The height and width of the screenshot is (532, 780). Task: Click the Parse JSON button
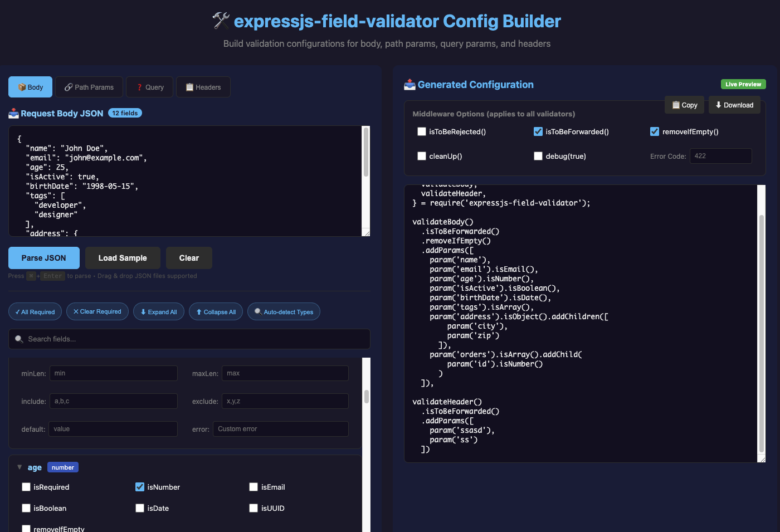tap(43, 257)
